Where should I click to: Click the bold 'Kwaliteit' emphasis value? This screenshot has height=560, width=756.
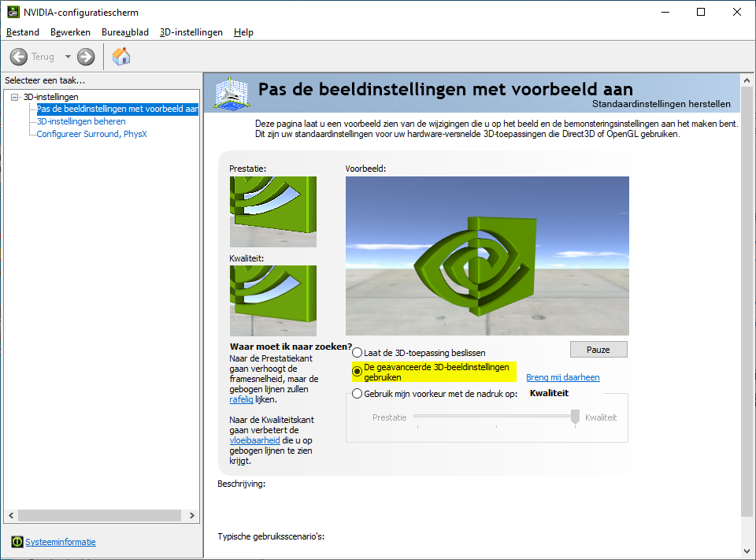click(549, 393)
